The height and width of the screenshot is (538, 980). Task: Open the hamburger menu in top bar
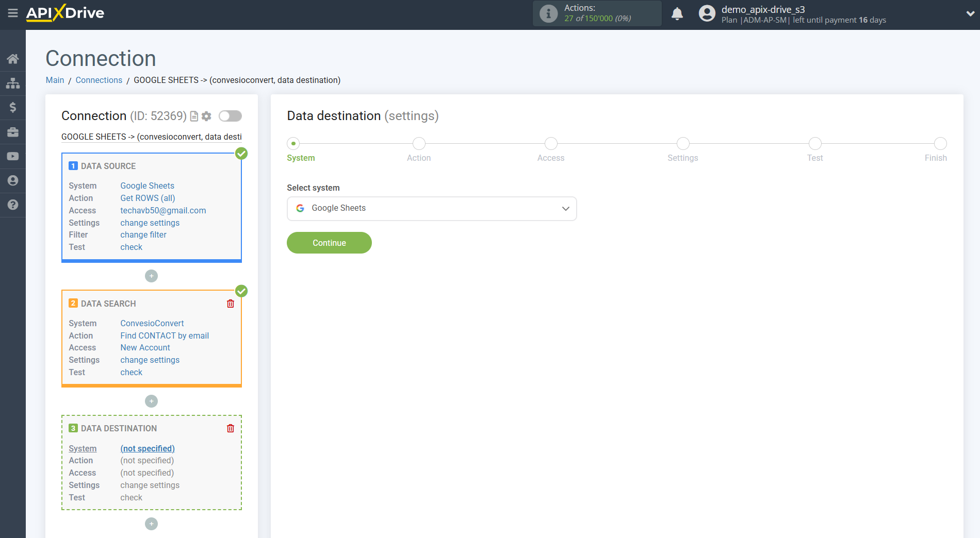[x=13, y=13]
